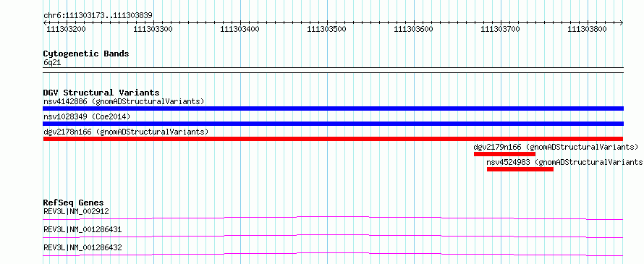Click the dgv2178n166 red variant bar

[333, 139]
